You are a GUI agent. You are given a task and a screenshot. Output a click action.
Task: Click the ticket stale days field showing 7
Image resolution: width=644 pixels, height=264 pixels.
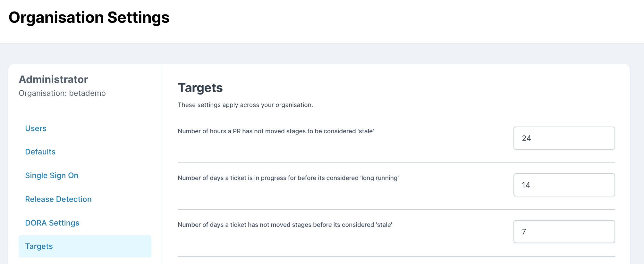[564, 232]
